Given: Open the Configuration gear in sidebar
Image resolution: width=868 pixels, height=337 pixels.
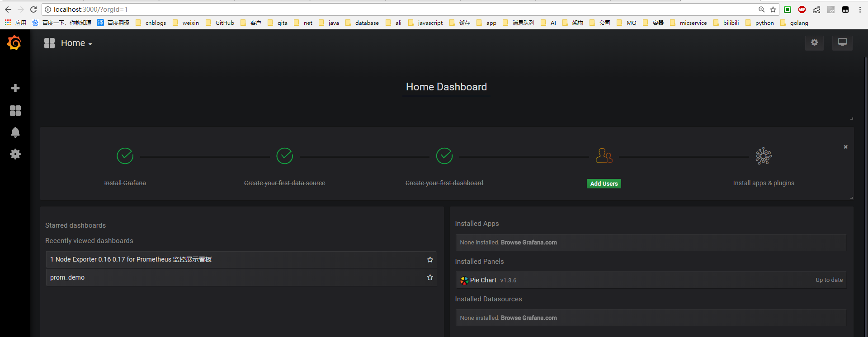Looking at the screenshot, I should point(15,154).
